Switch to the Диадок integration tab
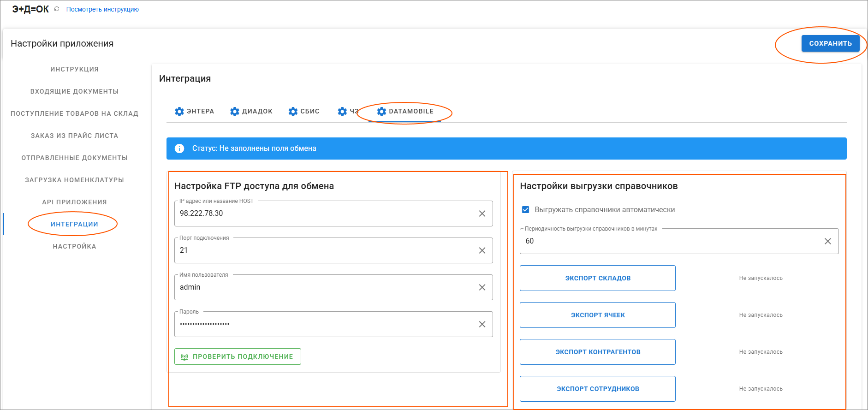The image size is (868, 410). tap(251, 112)
